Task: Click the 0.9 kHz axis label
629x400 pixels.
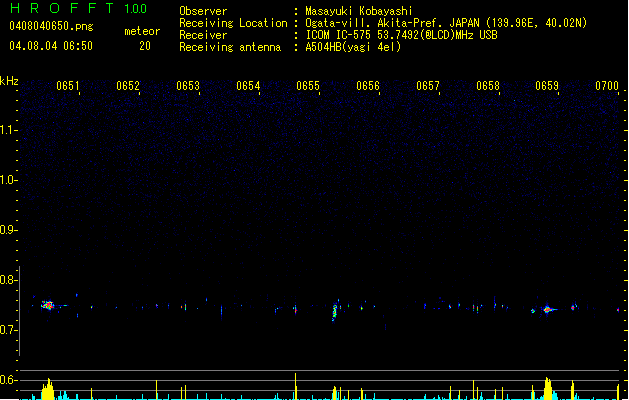Action: [8, 230]
